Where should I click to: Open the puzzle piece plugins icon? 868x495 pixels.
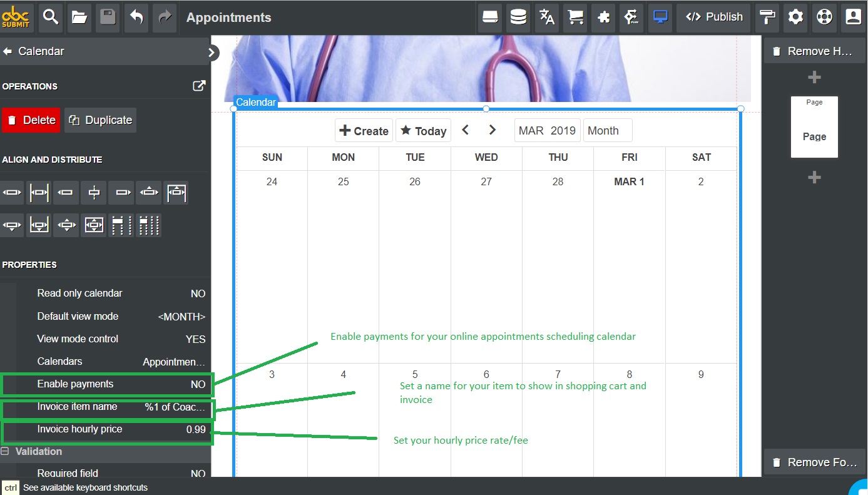[x=603, y=17]
